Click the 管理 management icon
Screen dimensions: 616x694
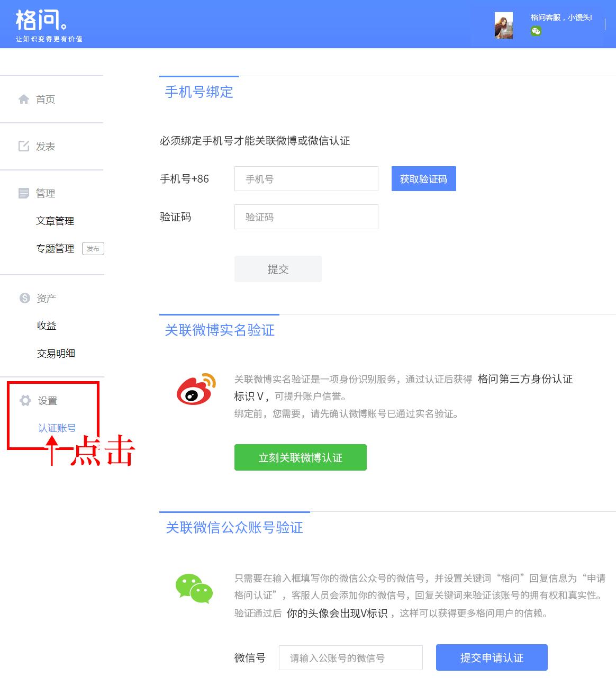pyautogui.click(x=23, y=193)
